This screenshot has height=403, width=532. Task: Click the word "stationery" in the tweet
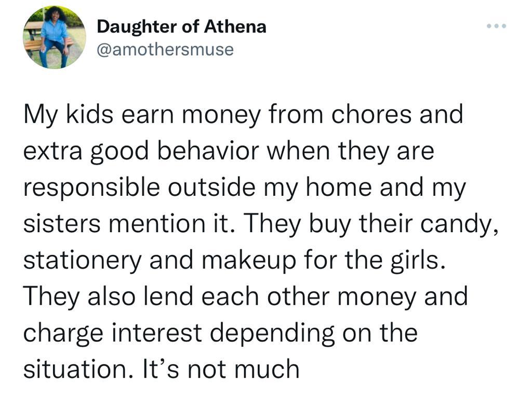tap(83, 261)
